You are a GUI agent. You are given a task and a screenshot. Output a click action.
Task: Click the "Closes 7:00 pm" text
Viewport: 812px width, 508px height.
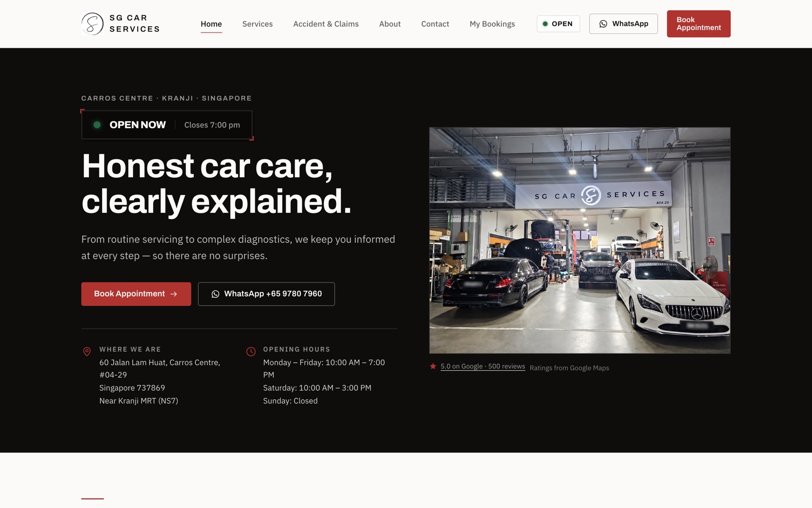[x=212, y=125]
